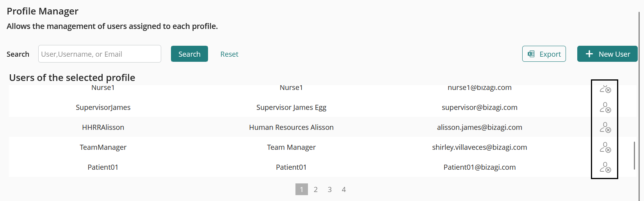Focus the User, Username, or Email field
Image resolution: width=644 pixels, height=201 pixels.
pos(100,54)
